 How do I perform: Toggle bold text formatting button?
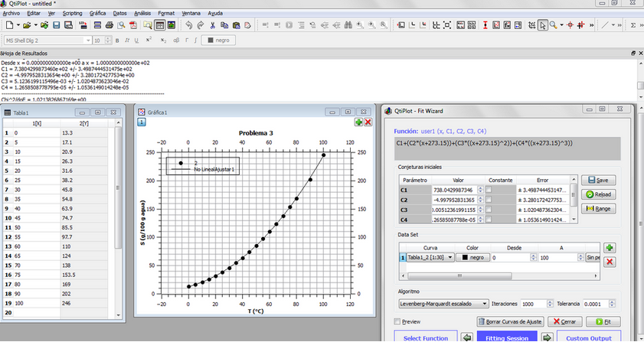click(x=117, y=41)
